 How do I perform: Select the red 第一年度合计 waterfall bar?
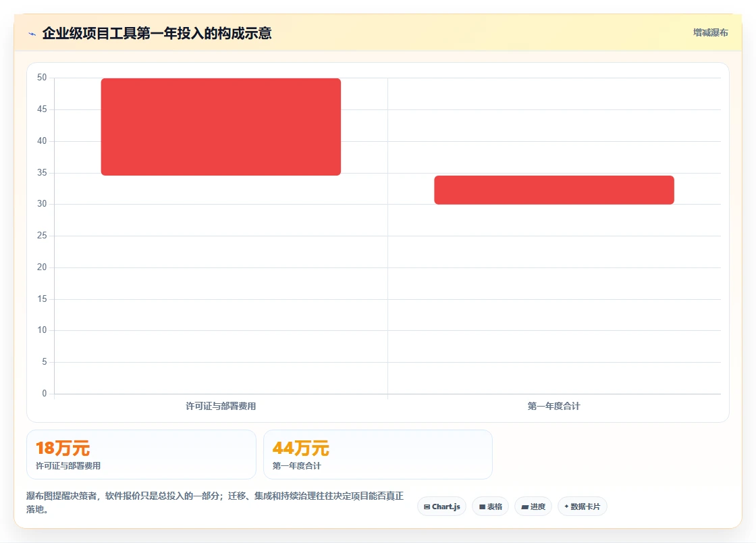tap(554, 190)
